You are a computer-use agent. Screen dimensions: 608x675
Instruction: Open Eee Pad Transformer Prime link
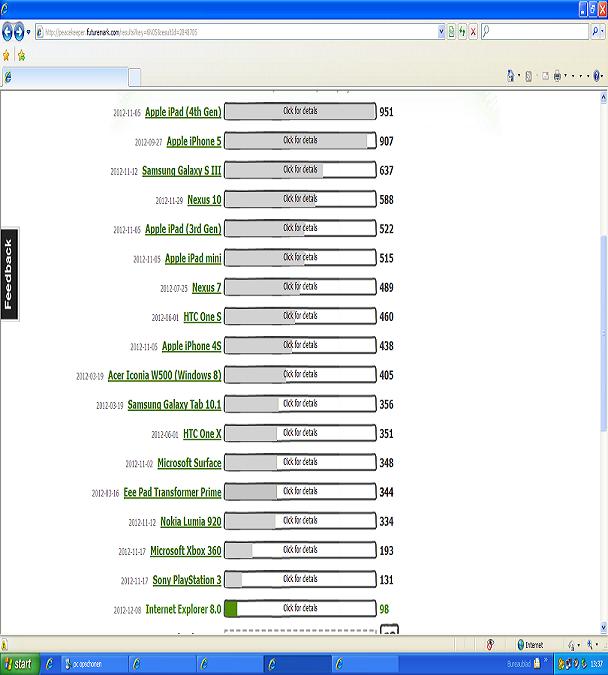(172, 492)
